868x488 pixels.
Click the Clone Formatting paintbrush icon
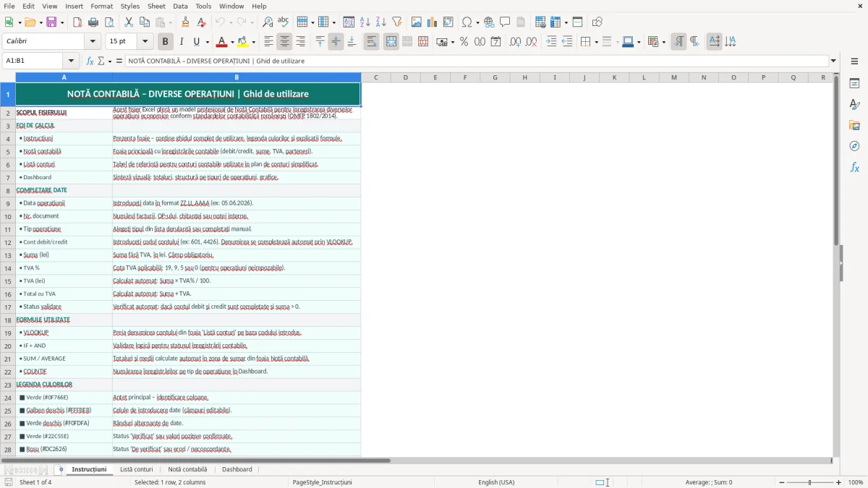pos(186,22)
